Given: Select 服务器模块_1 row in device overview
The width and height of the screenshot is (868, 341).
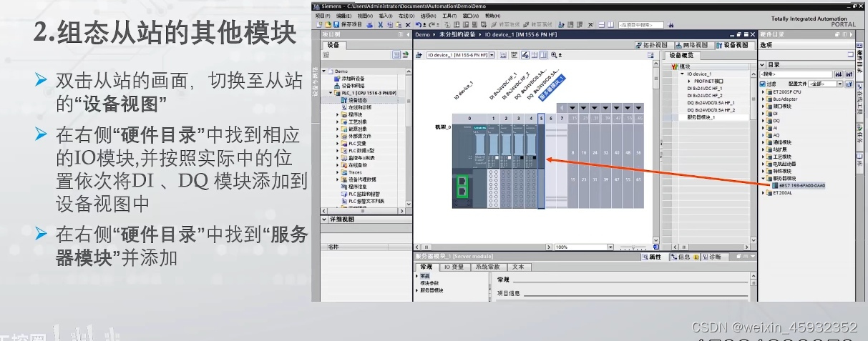Looking at the screenshot, I should [x=701, y=117].
